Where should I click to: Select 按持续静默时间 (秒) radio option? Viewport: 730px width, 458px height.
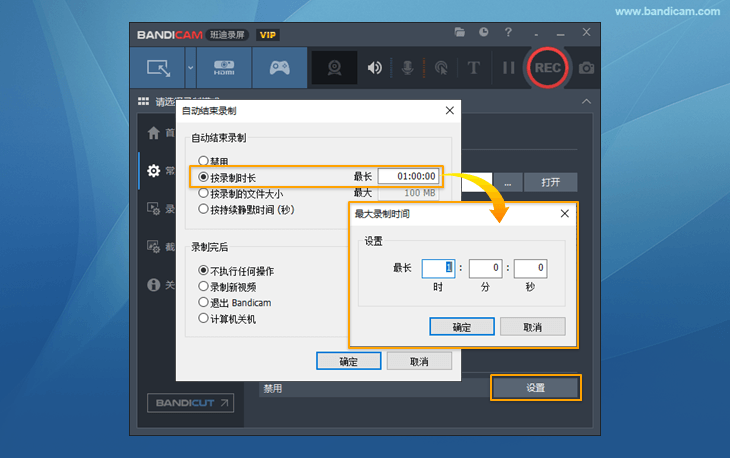246,209
